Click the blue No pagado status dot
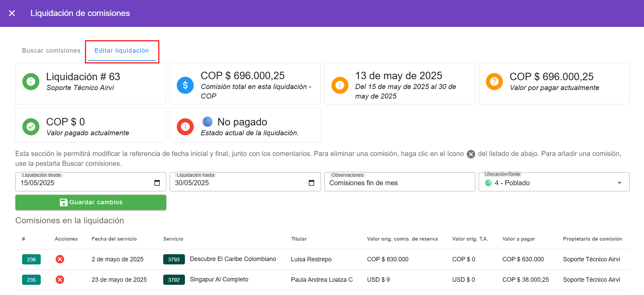This screenshot has height=295, width=644. coord(207,121)
